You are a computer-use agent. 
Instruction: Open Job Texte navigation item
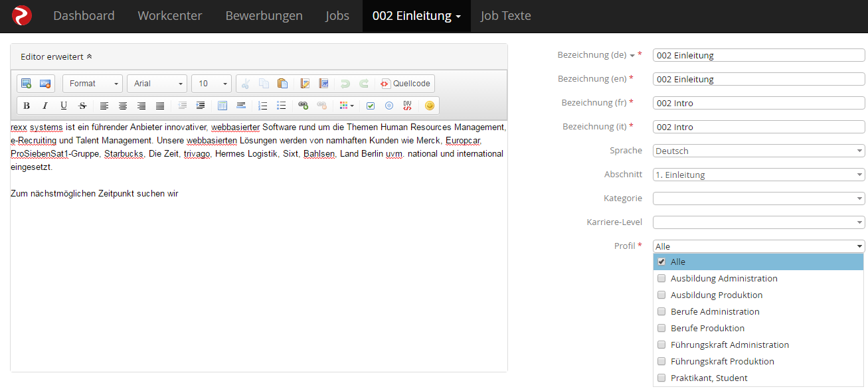[505, 16]
